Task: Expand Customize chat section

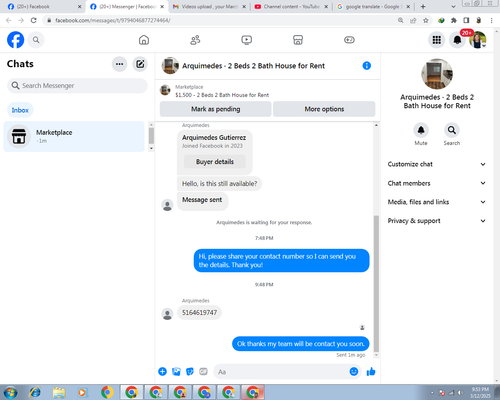Action: 437,164
